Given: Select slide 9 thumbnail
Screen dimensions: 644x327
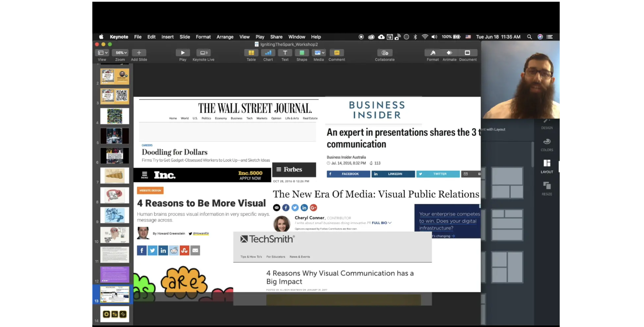Looking at the screenshot, I should 115,215.
